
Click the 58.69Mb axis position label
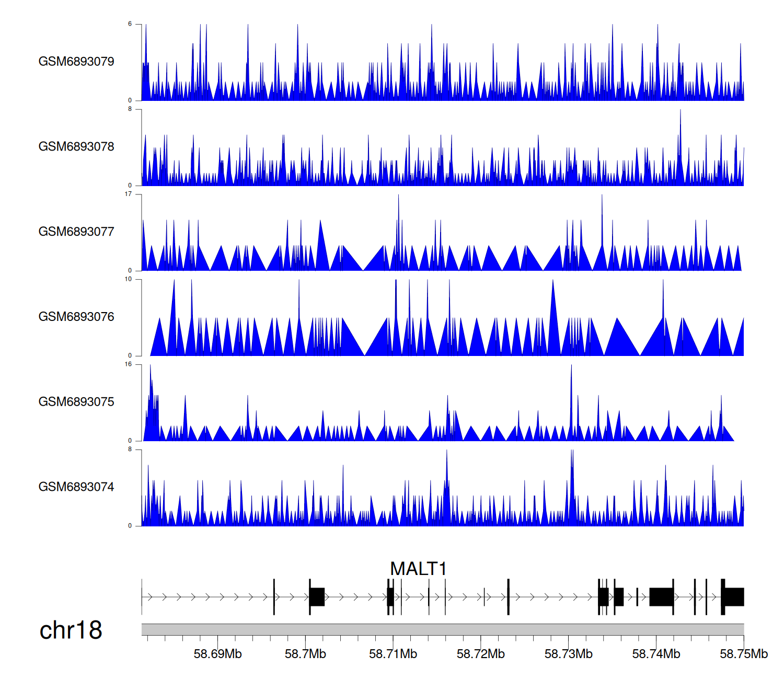(217, 654)
